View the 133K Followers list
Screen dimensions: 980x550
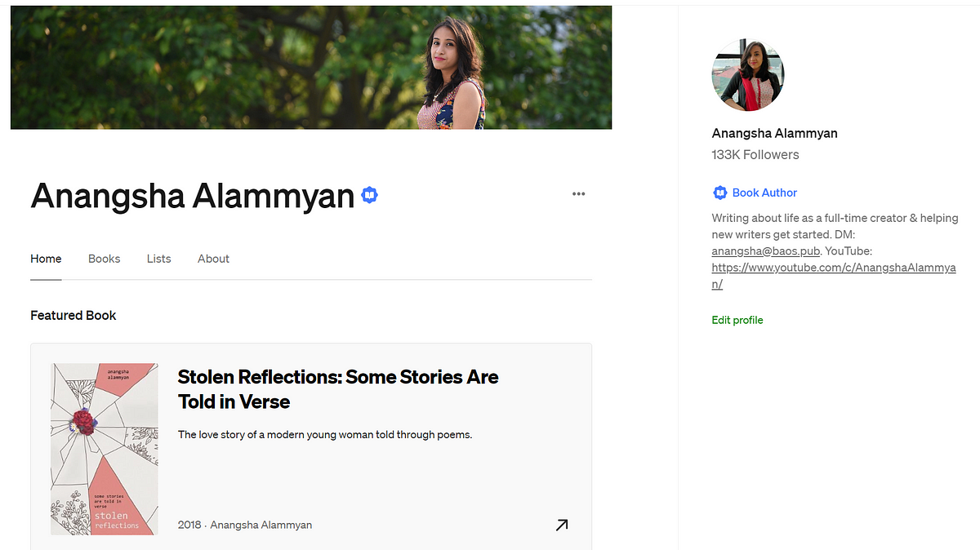click(755, 154)
